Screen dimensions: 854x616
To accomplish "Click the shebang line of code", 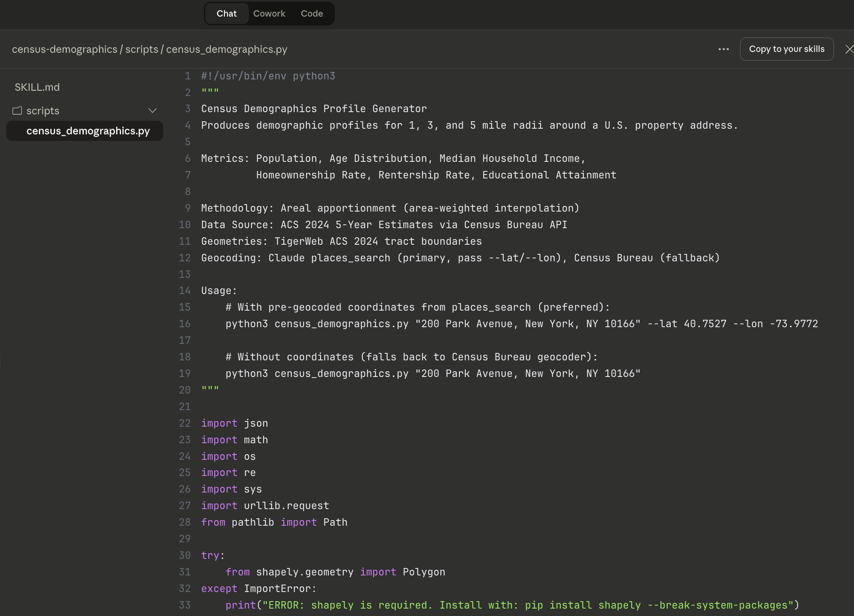I will tap(268, 76).
